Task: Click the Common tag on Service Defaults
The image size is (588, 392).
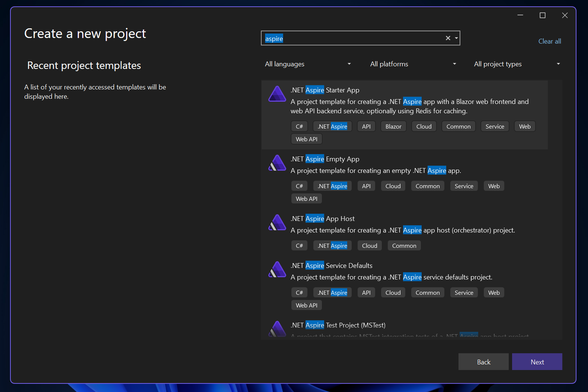Action: pyautogui.click(x=428, y=293)
